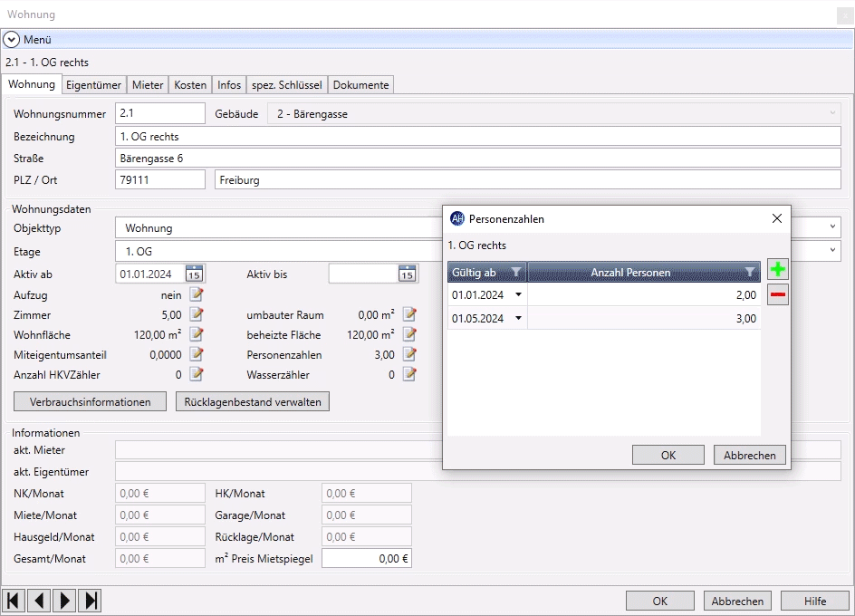Select the 2,00 Anzahl Personen cell

pos(644,294)
